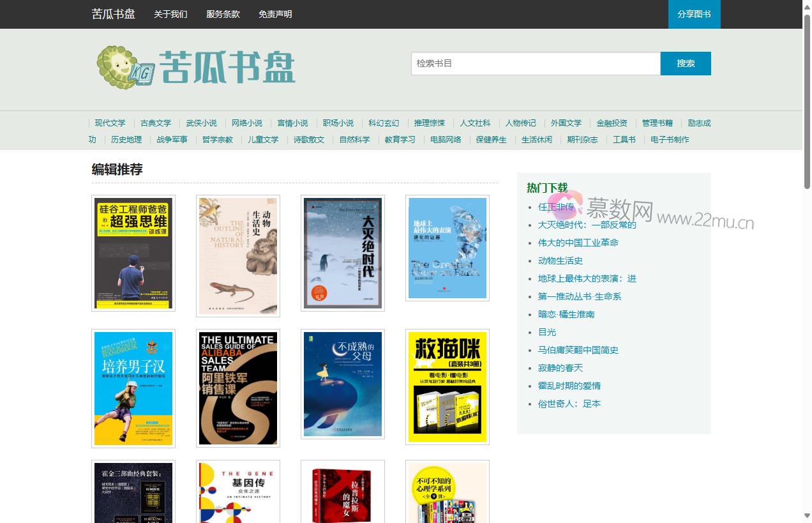The image size is (812, 523).
Task: Click the 搜索 search button
Action: (686, 63)
